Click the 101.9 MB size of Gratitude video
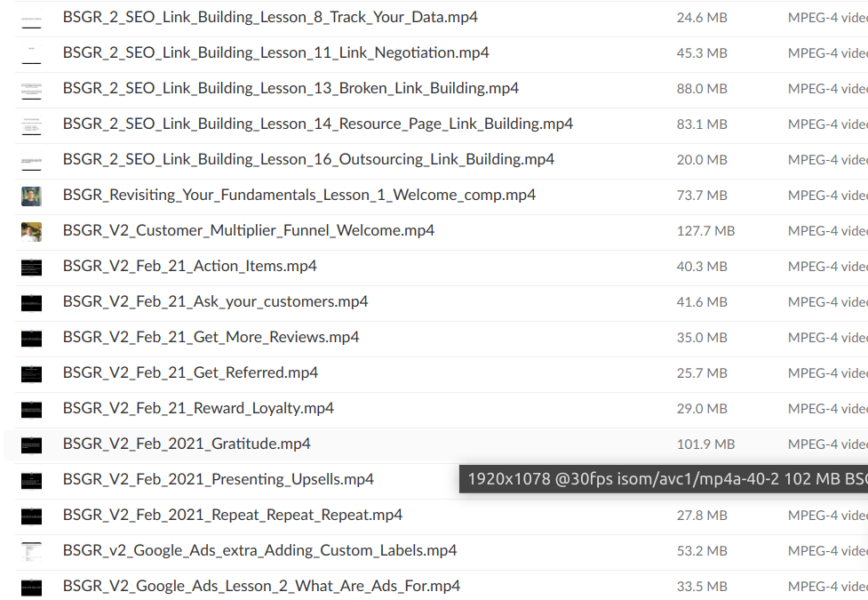The height and width of the screenshot is (600, 868). tap(705, 444)
